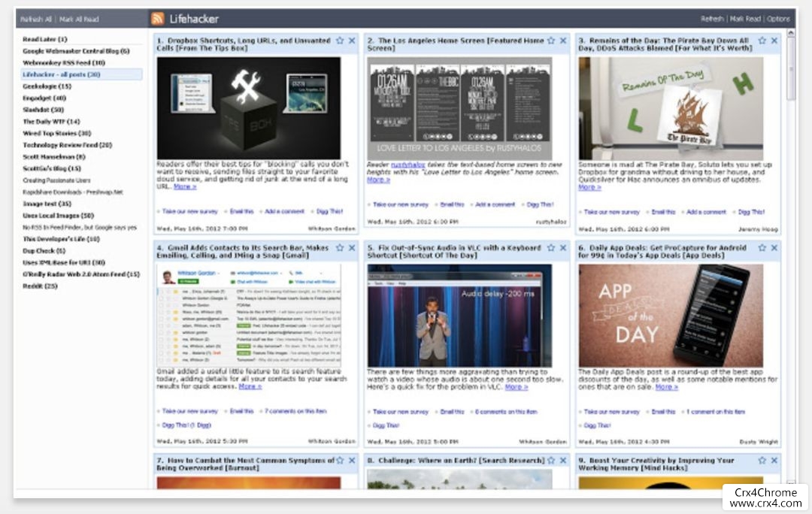The height and width of the screenshot is (514, 812).
Task: Click More link in Daily App Deals summary
Action: click(666, 387)
